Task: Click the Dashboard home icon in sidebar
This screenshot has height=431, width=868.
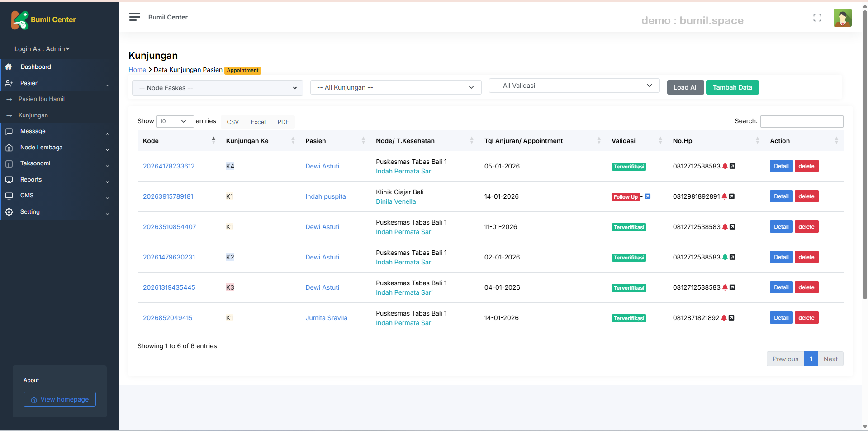Action: [x=9, y=67]
